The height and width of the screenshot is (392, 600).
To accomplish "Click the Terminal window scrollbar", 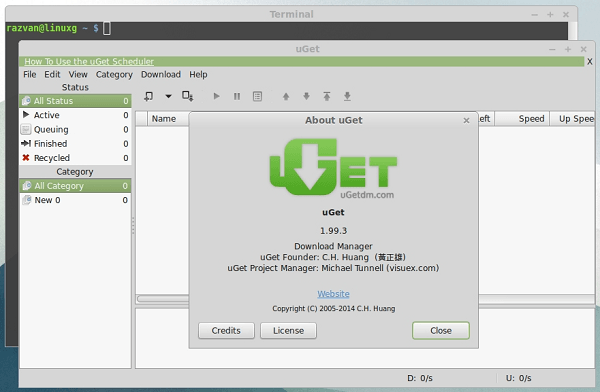I will [572, 31].
